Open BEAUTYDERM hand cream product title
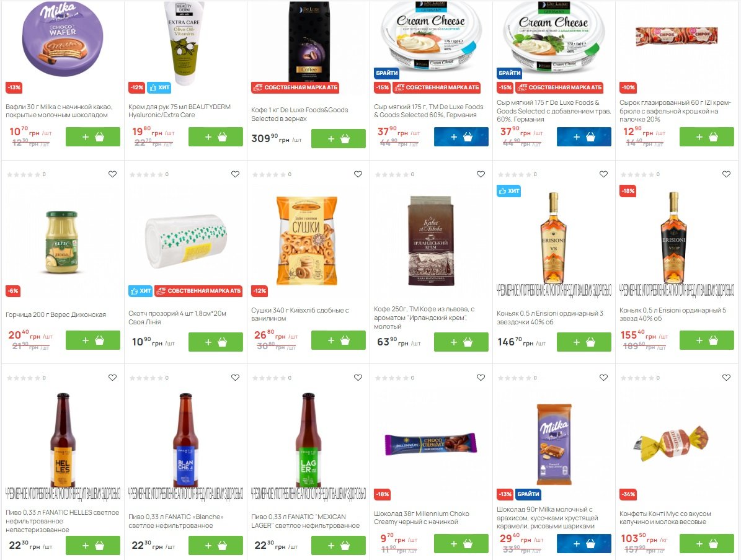The width and height of the screenshot is (741, 560). 180,111
